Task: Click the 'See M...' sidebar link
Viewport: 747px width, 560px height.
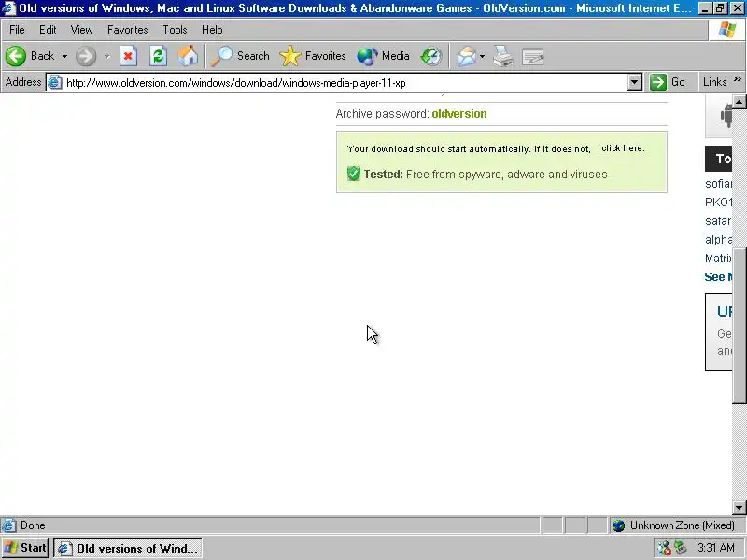Action: coord(718,276)
